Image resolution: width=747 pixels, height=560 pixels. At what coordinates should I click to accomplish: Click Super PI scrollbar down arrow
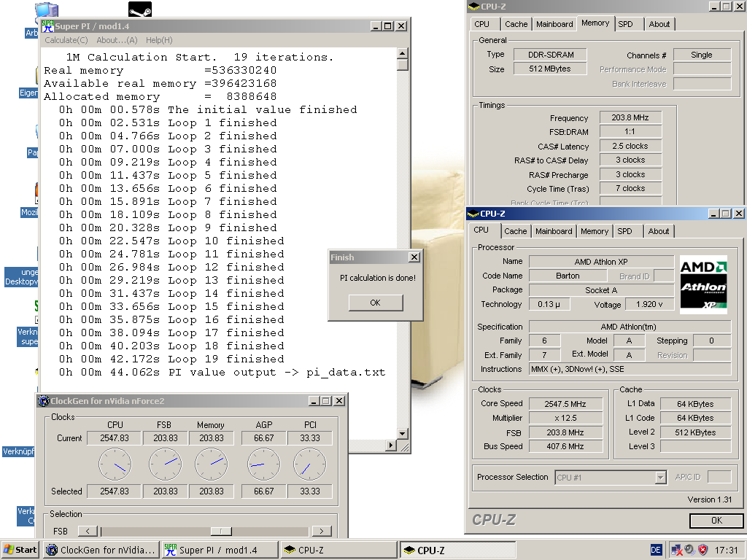point(403,433)
